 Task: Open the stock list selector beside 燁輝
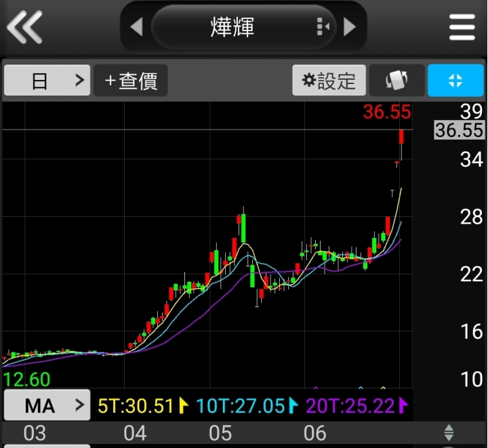point(323,26)
